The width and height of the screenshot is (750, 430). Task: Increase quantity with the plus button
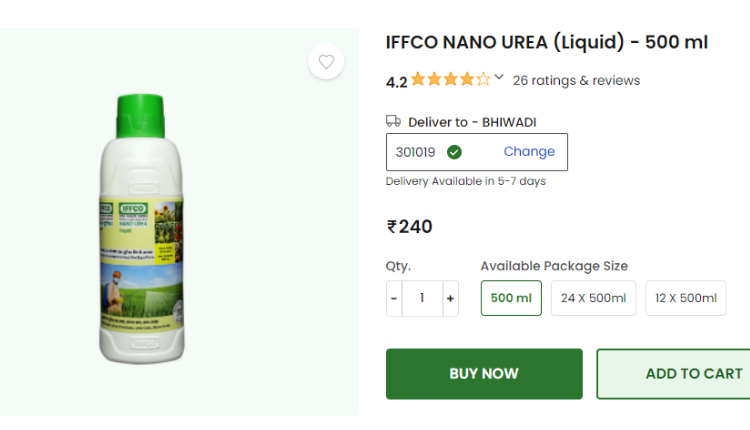[x=450, y=298]
